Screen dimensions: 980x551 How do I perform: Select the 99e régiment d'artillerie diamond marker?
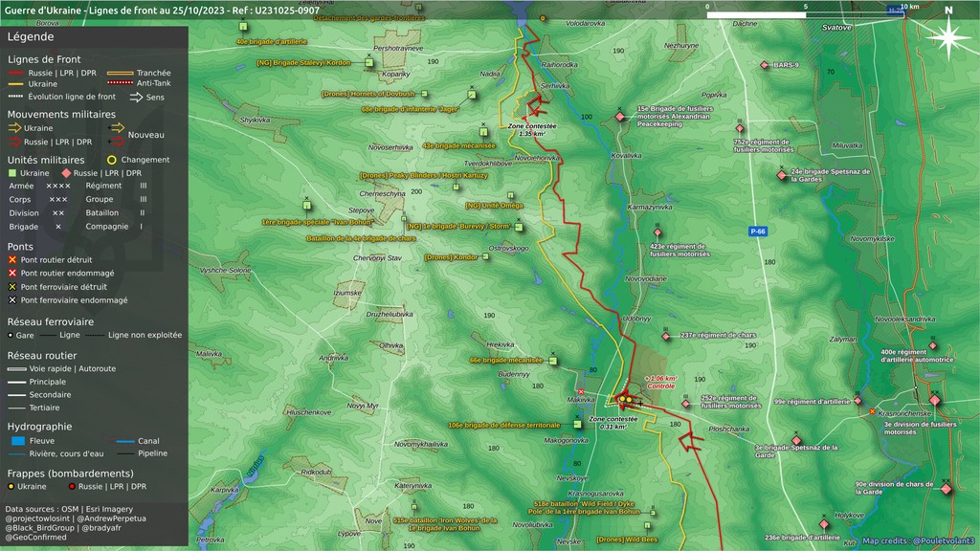click(857, 401)
